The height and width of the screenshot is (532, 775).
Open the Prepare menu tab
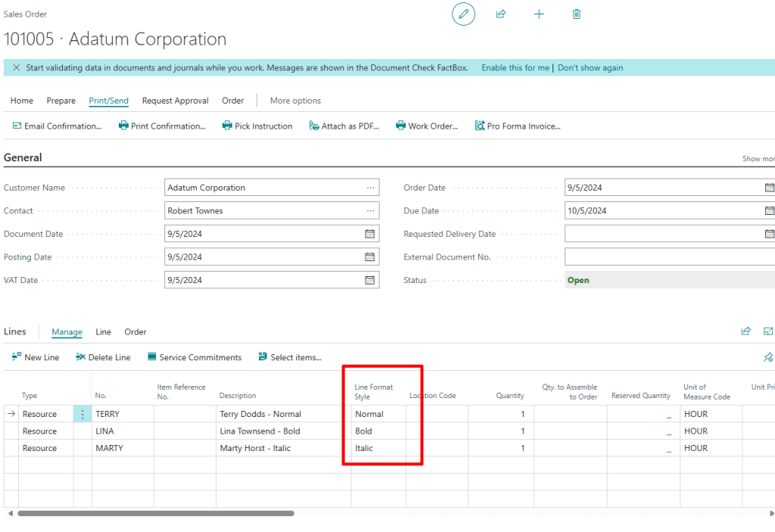tap(61, 101)
